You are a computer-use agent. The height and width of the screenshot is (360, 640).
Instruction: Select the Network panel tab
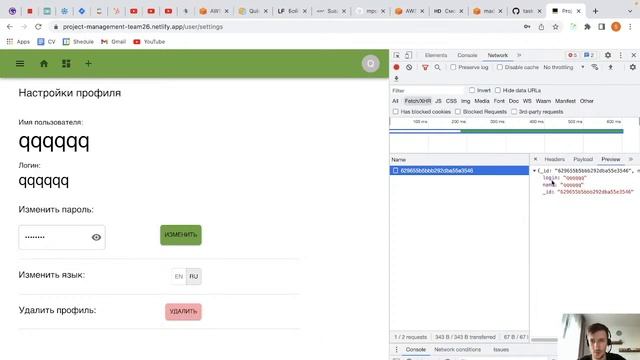[x=498, y=55]
